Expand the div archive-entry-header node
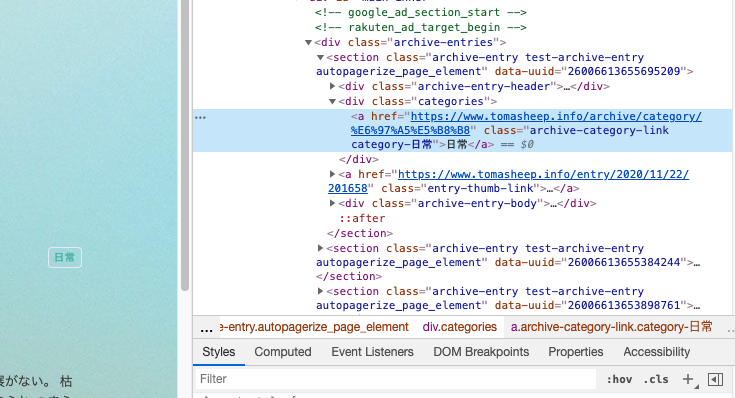The width and height of the screenshot is (735, 398). 332,86
